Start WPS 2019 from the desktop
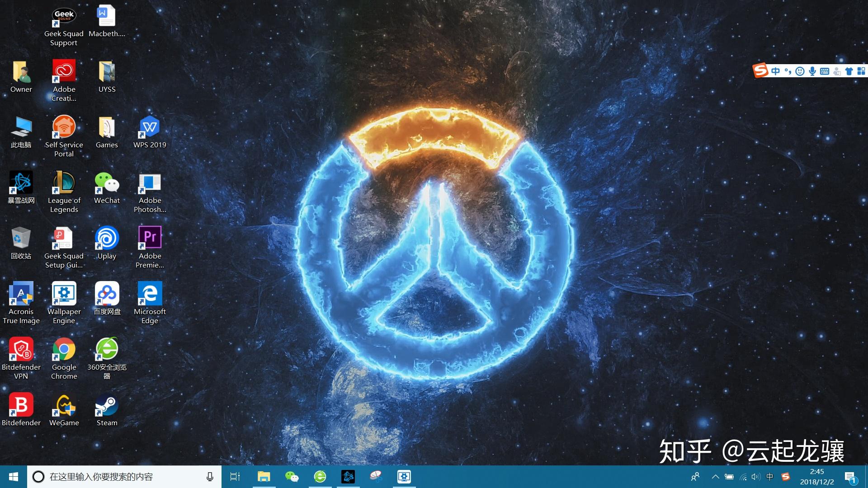Viewport: 868px width, 488px height. click(x=150, y=127)
